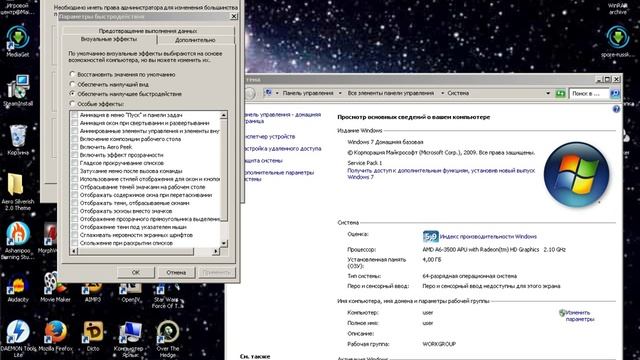Image resolution: width=640 pixels, height=360 pixels.
Task: Click the vertical scrollbar thumb in effects list
Action: [224, 170]
